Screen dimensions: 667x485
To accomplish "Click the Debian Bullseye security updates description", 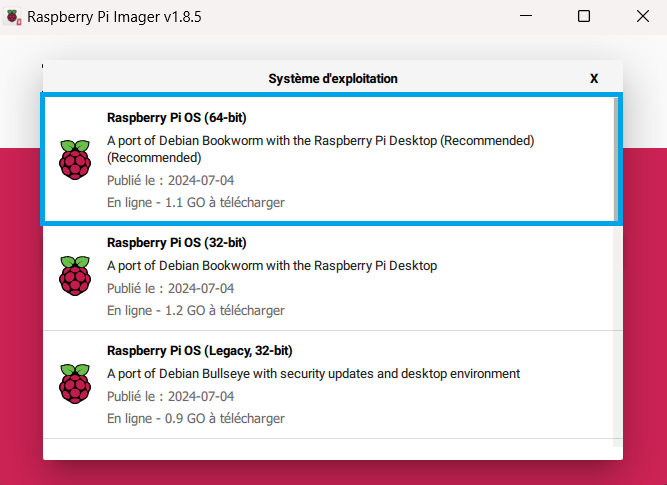I will [x=313, y=374].
